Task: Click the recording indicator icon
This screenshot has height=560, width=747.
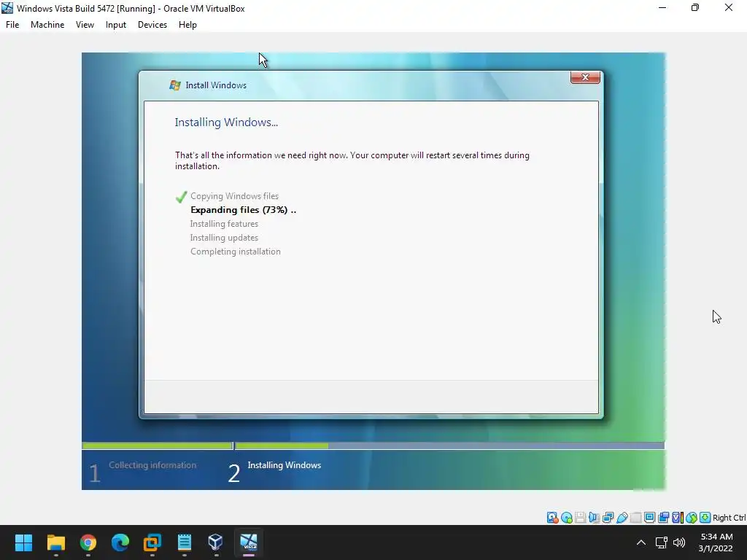Action: (663, 518)
